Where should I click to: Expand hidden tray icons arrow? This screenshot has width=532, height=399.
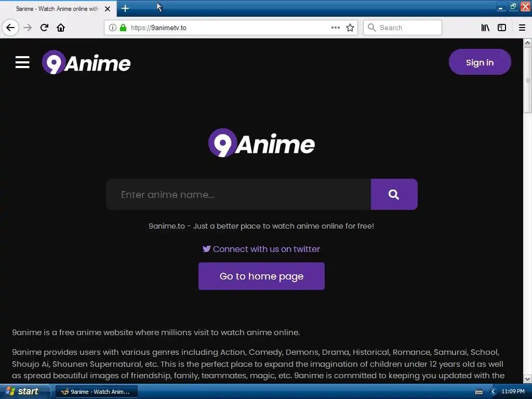(494, 392)
